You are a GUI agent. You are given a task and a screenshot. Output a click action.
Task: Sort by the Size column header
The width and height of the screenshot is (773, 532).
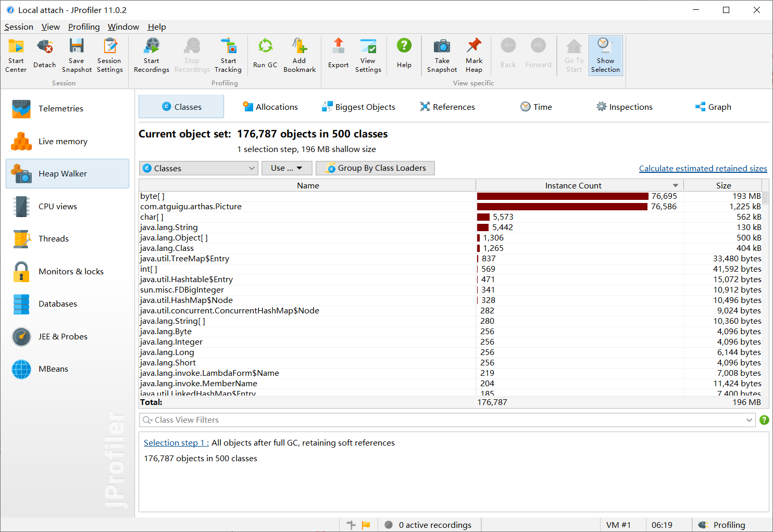tap(723, 185)
